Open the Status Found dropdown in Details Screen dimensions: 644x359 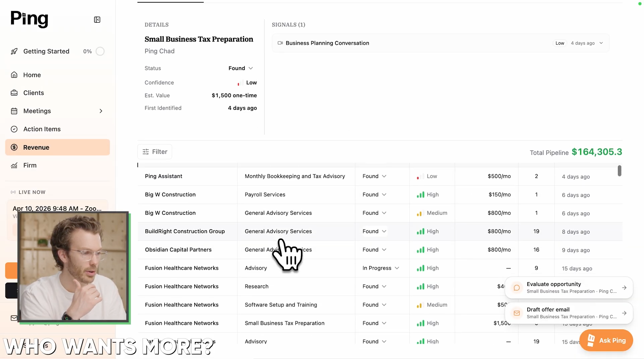pyautogui.click(x=241, y=68)
